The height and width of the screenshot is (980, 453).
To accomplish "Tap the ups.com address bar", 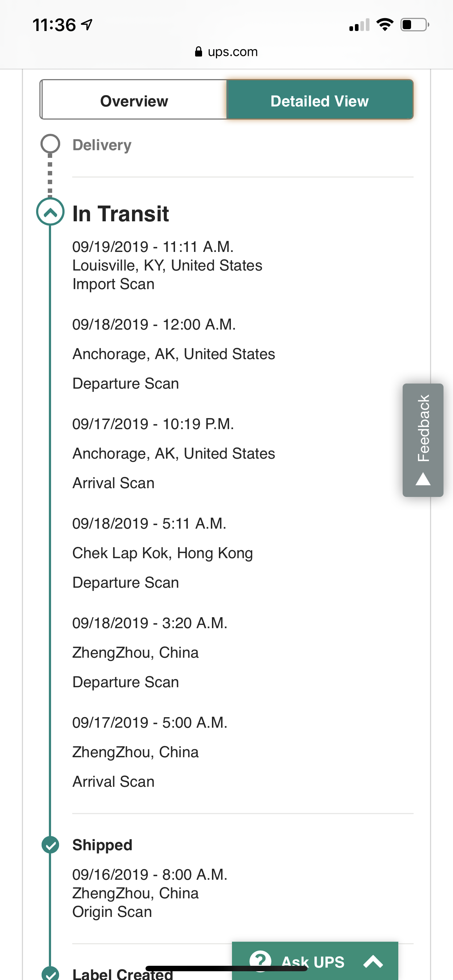I will point(226,51).
